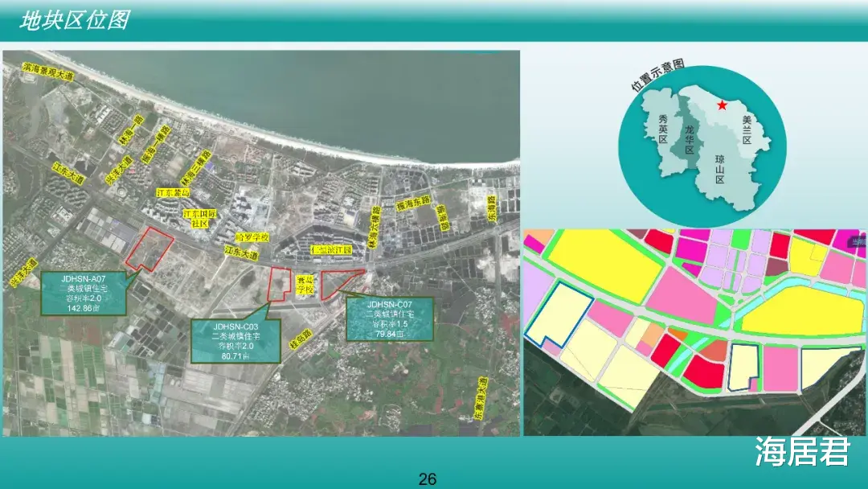Click the 79.84亩 area value
This screenshot has width=868, height=489.
(x=389, y=334)
